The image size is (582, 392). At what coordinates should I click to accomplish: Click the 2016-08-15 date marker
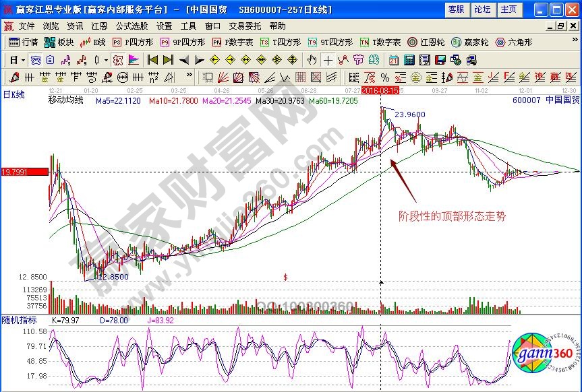coord(380,90)
